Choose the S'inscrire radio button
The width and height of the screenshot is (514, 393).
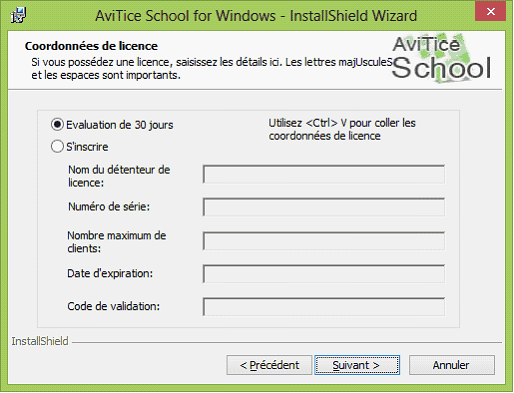(57, 147)
